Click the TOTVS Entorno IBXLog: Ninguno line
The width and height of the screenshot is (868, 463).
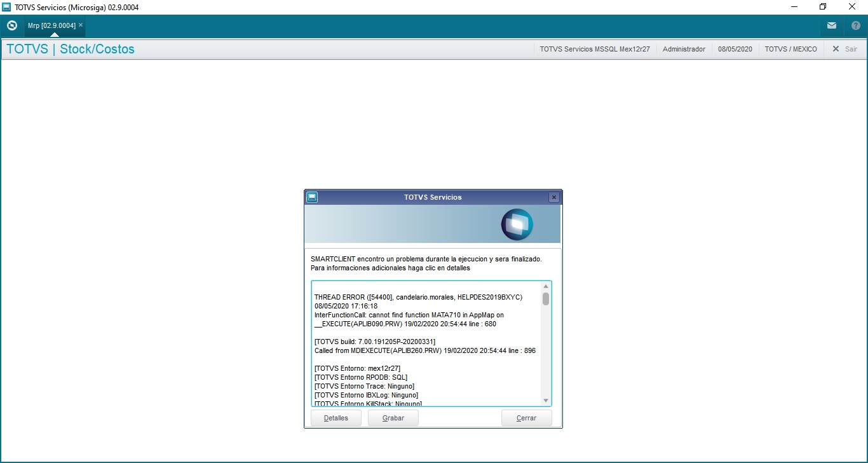coord(366,395)
